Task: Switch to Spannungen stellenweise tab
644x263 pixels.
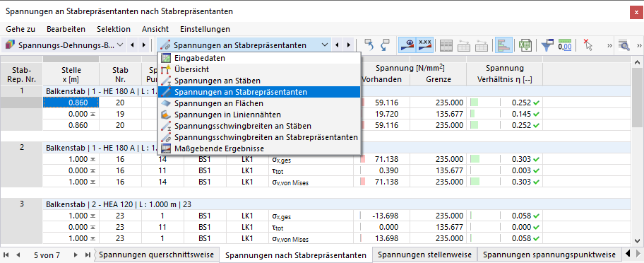Action: (x=425, y=255)
